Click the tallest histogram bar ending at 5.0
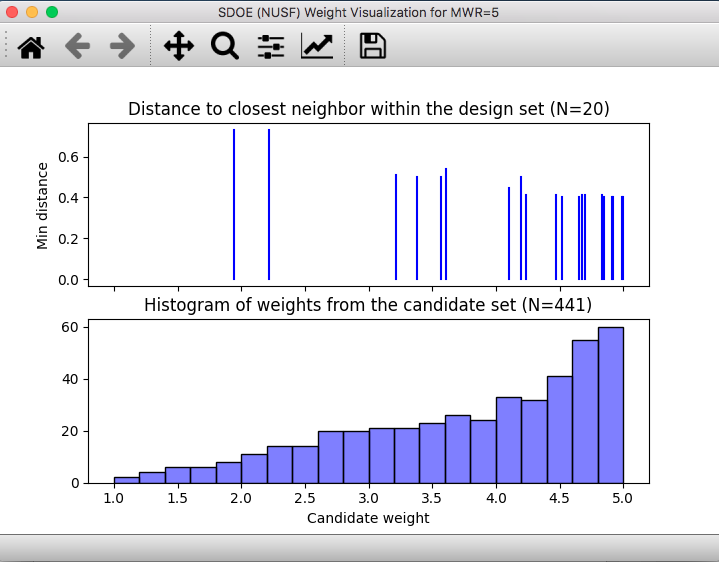Image resolution: width=719 pixels, height=562 pixels. [x=611, y=405]
